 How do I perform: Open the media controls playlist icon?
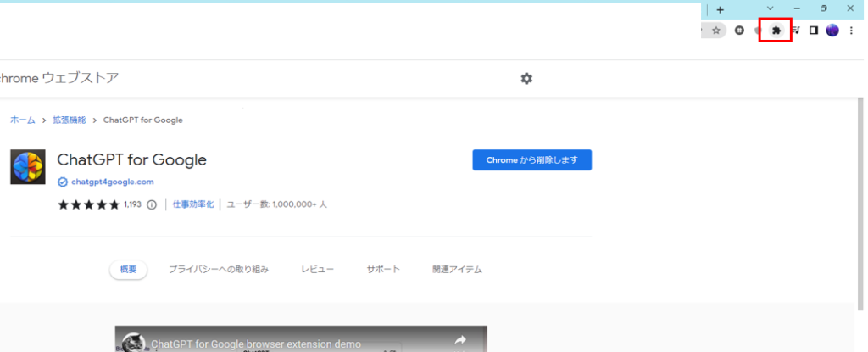(795, 31)
